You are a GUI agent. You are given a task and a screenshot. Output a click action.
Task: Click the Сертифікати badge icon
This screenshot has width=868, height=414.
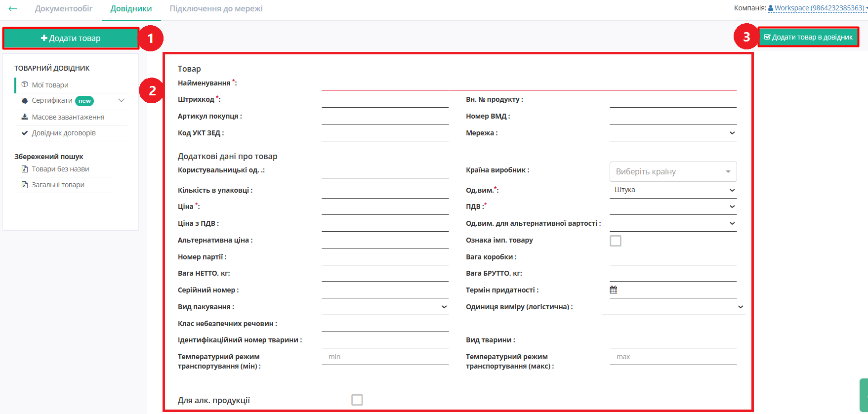(x=25, y=101)
